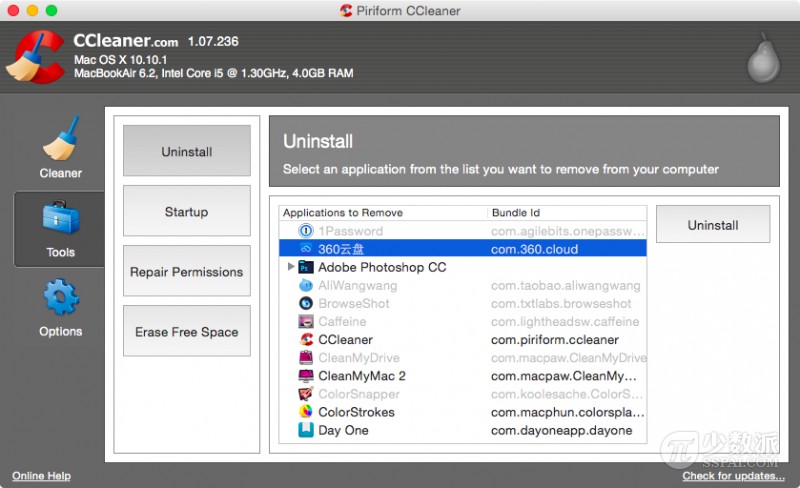Click the title bar CCleaner icon
This screenshot has height=488, width=800.
[346, 11]
